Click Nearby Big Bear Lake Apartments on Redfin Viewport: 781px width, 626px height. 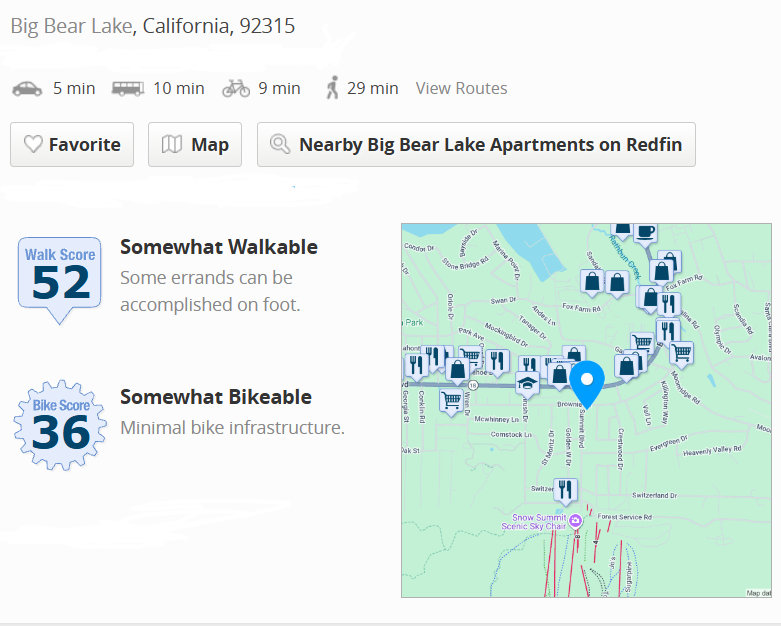pyautogui.click(x=476, y=144)
